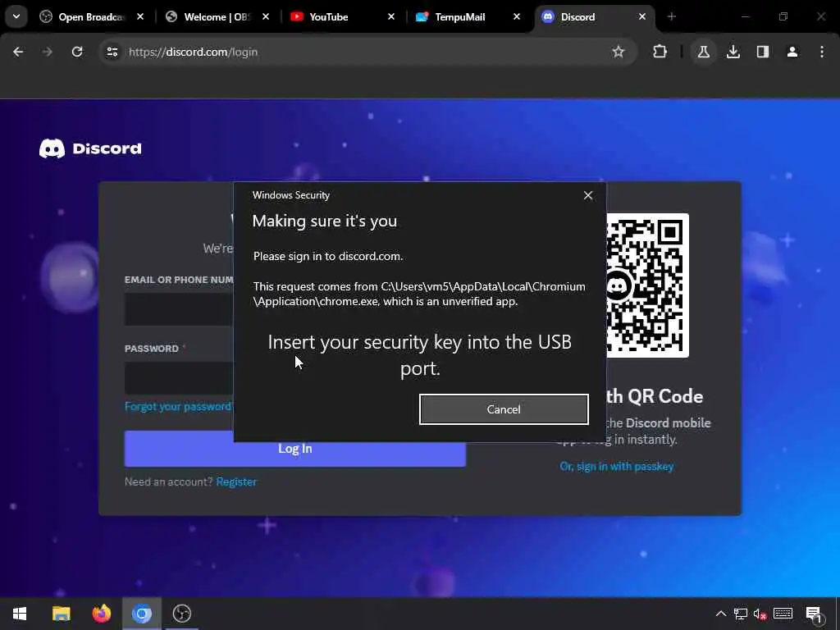Image resolution: width=840 pixels, height=630 pixels.
Task: Select the Chromium taskbar icon
Action: pyautogui.click(x=142, y=614)
